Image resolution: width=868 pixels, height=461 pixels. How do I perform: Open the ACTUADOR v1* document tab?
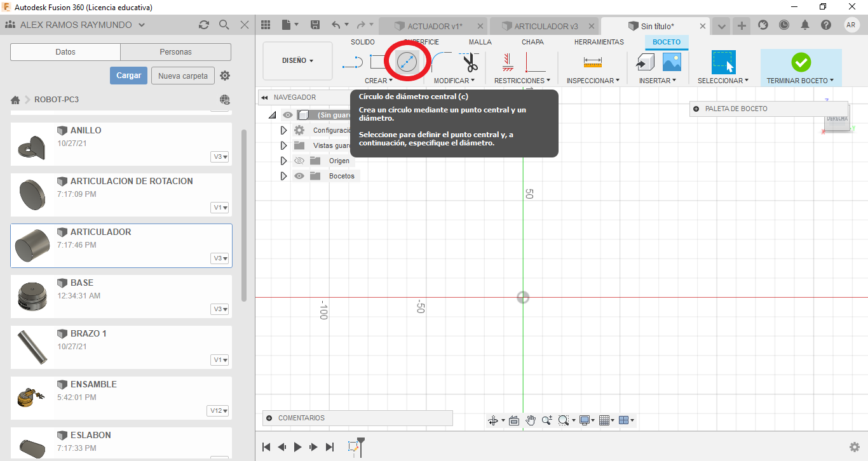point(433,26)
